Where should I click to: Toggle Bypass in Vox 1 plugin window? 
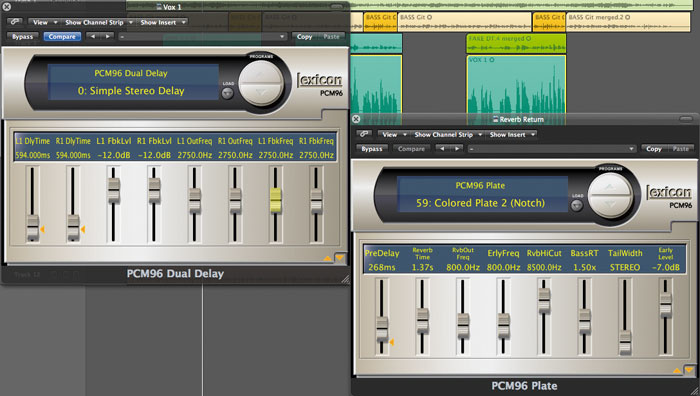click(x=22, y=37)
